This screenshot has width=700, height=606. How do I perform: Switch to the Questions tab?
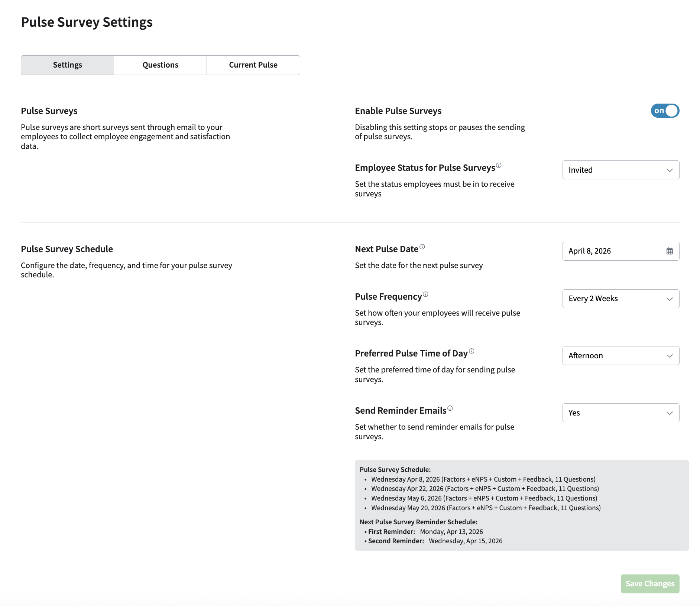tap(160, 65)
